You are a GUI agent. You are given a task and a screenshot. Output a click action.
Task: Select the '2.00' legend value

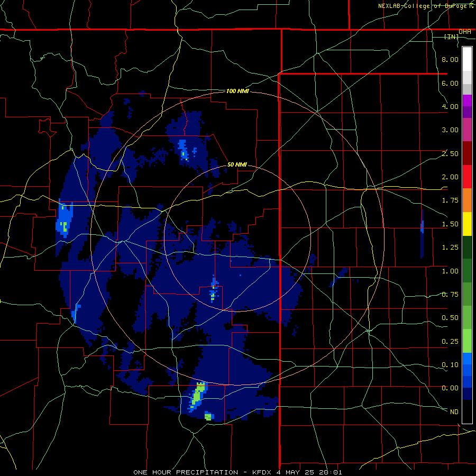pyautogui.click(x=450, y=177)
